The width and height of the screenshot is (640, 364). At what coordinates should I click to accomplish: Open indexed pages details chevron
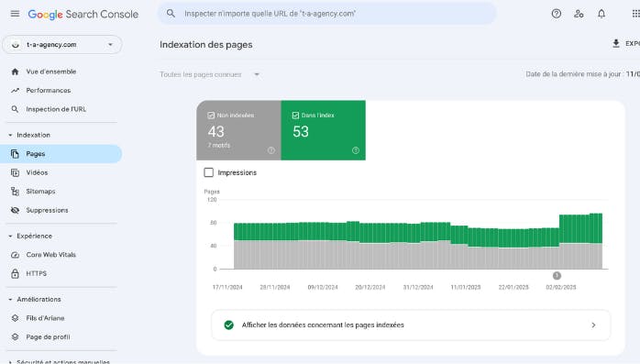[x=593, y=325]
